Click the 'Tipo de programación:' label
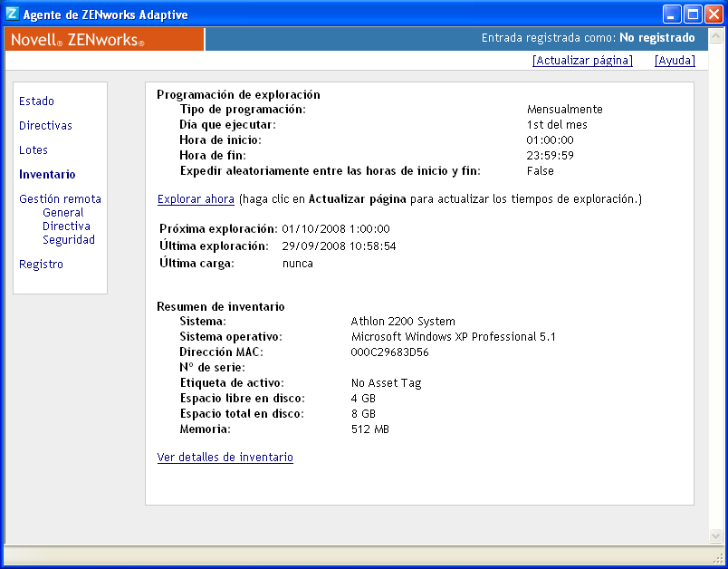 tap(243, 109)
